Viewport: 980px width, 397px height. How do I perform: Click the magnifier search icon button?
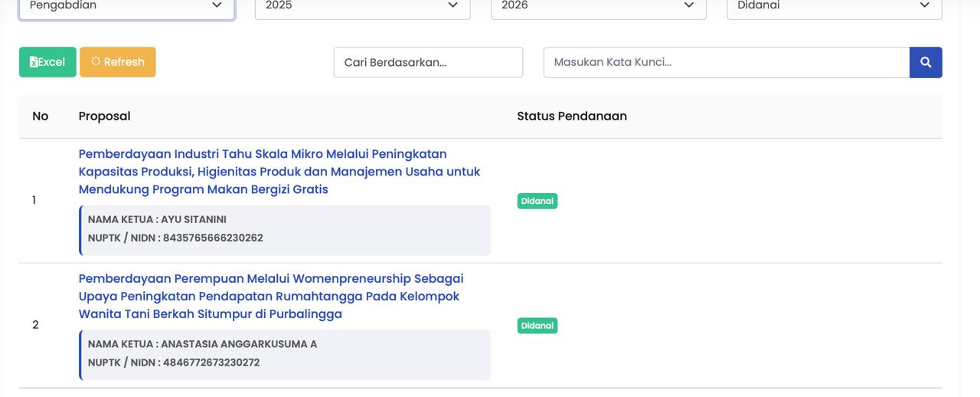925,62
